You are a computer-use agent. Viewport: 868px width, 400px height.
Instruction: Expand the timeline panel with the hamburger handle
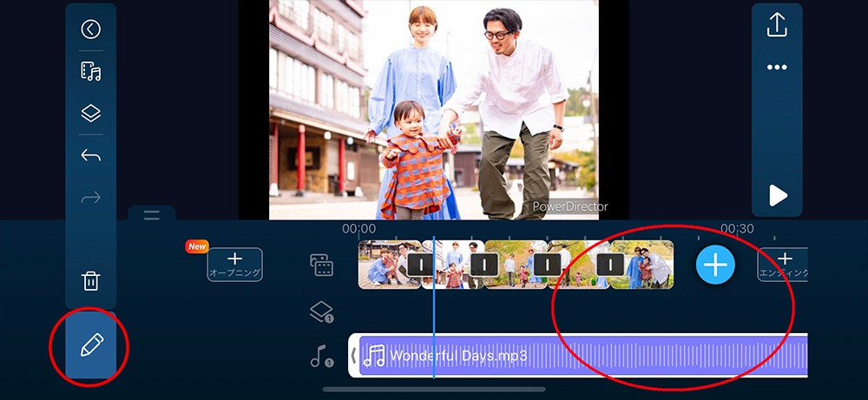click(x=152, y=215)
